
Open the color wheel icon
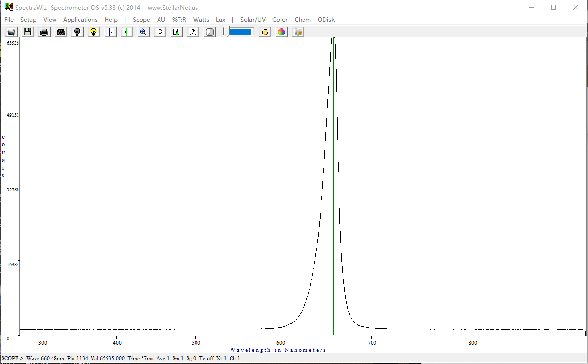point(281,32)
